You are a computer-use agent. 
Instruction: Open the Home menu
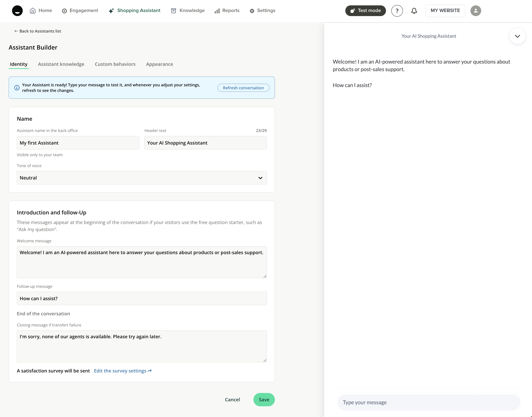pos(41,11)
